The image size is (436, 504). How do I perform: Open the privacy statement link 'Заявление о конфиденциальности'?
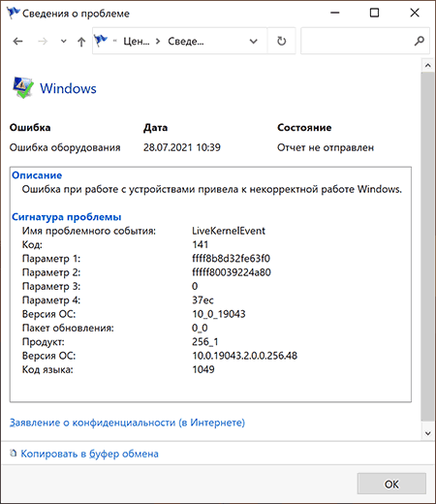127,423
